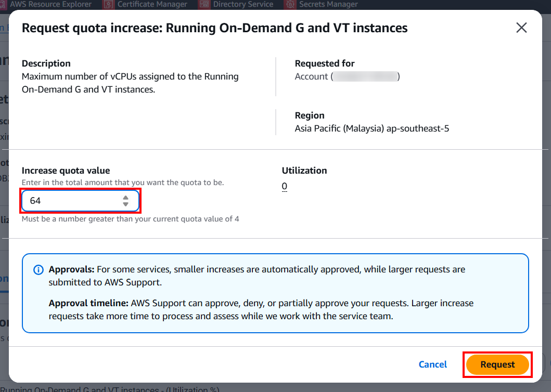Click the Requested for heading
This screenshot has width=551, height=392.
325,63
